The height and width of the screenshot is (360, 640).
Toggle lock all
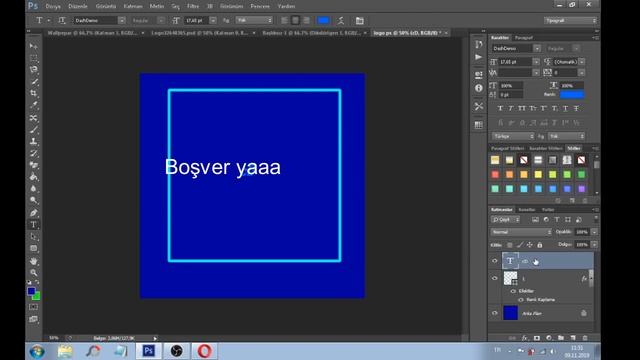pos(540,245)
